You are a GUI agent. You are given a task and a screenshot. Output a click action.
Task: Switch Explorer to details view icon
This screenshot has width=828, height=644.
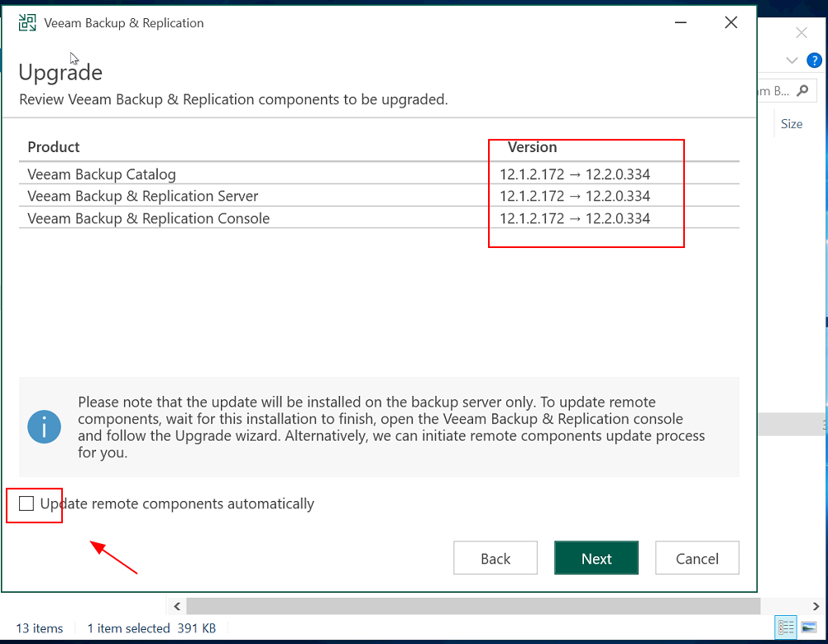click(x=786, y=627)
